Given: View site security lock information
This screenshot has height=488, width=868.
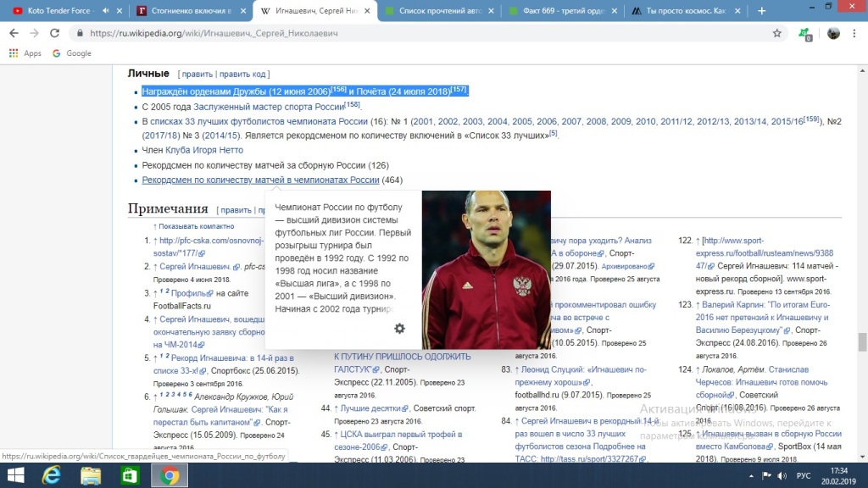Looking at the screenshot, I should click(x=80, y=33).
